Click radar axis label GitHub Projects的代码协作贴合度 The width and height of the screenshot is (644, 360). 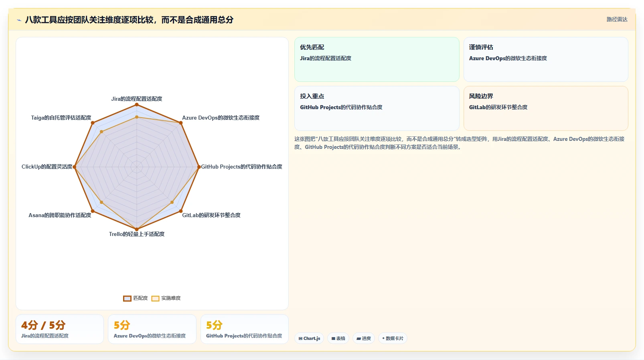pyautogui.click(x=242, y=167)
